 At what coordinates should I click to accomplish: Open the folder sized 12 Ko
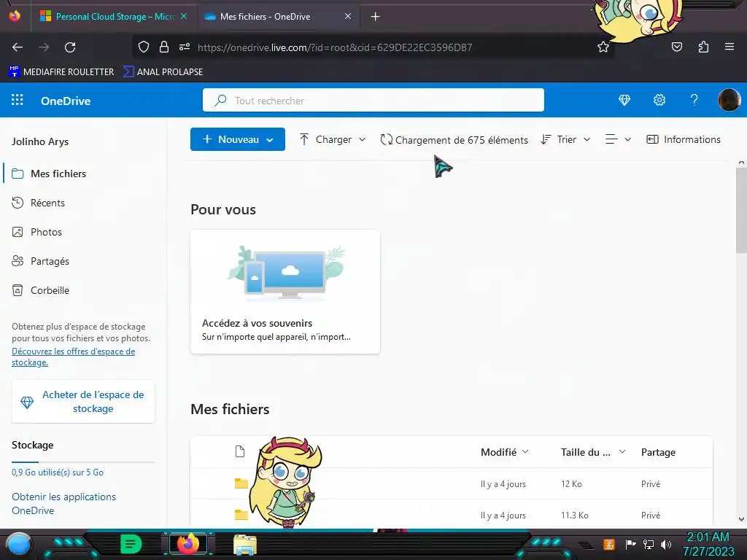coord(241,484)
